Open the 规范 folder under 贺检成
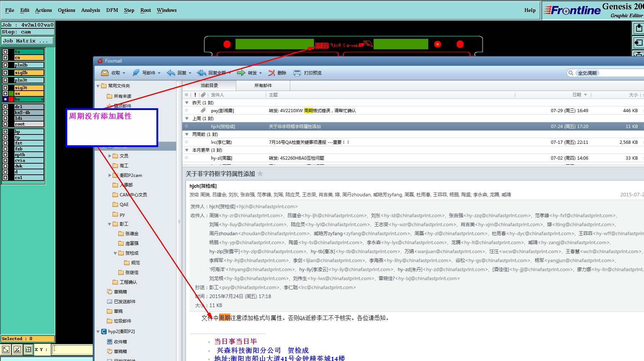The image size is (644, 361). [132, 262]
